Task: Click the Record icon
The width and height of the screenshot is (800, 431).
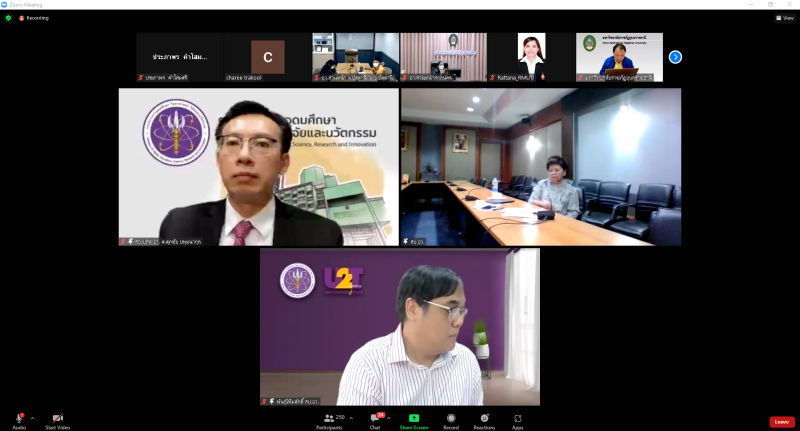Action: pyautogui.click(x=451, y=418)
